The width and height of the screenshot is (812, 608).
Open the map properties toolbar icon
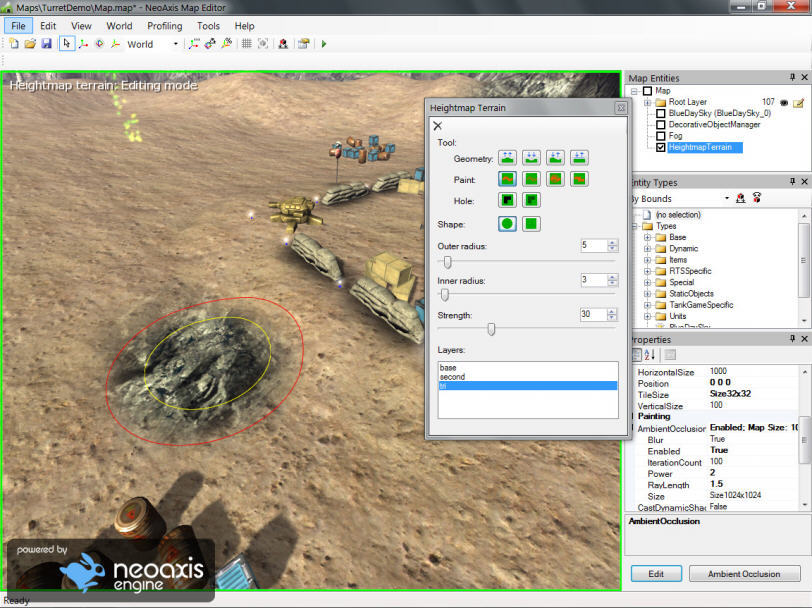tap(303, 44)
